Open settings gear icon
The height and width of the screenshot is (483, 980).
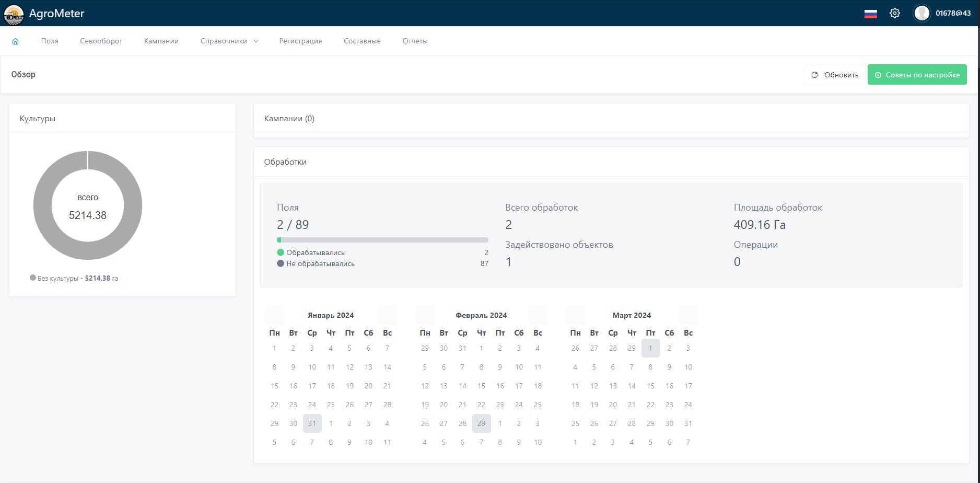click(x=895, y=14)
